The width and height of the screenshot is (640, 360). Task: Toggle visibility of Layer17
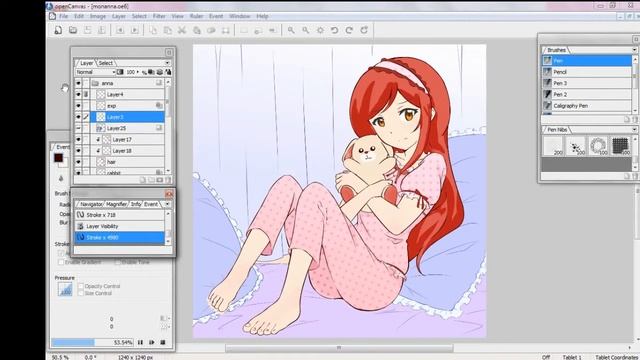[x=78, y=140]
